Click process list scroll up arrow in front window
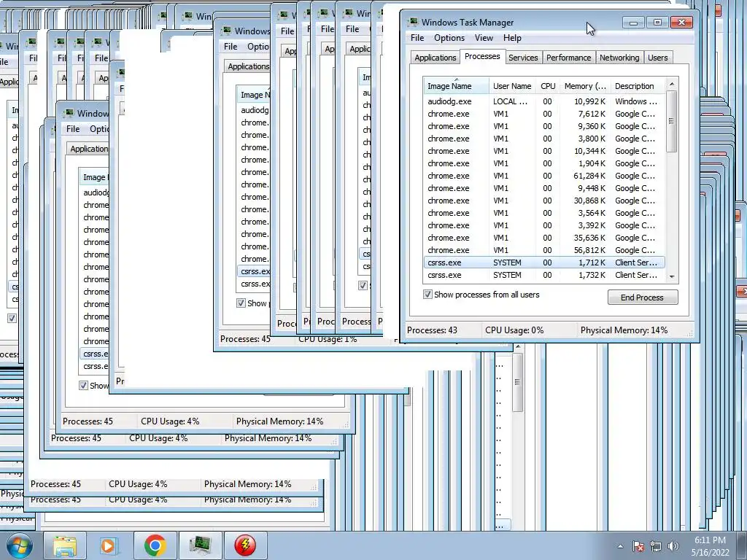The width and height of the screenshot is (747, 560). pyautogui.click(x=672, y=84)
